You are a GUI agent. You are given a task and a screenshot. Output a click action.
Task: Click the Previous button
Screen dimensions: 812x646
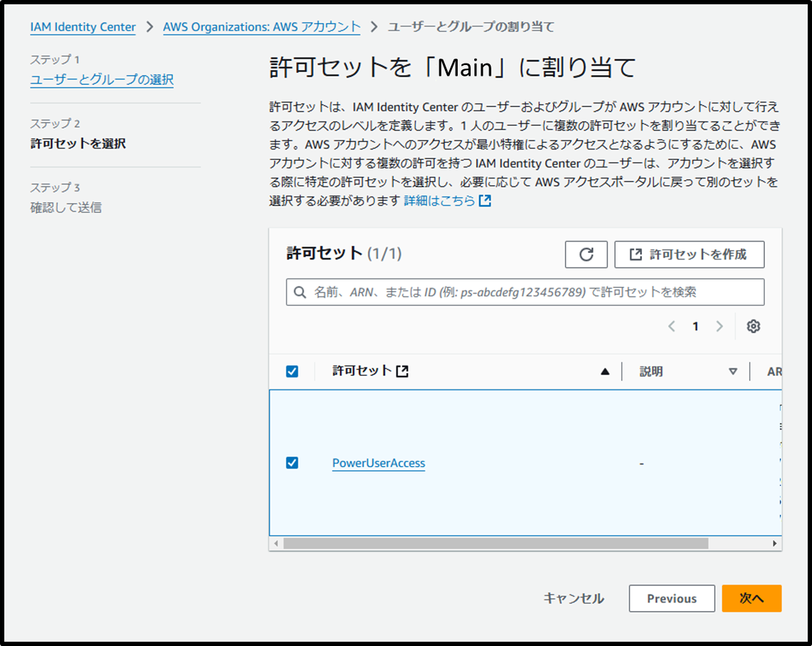coord(671,598)
